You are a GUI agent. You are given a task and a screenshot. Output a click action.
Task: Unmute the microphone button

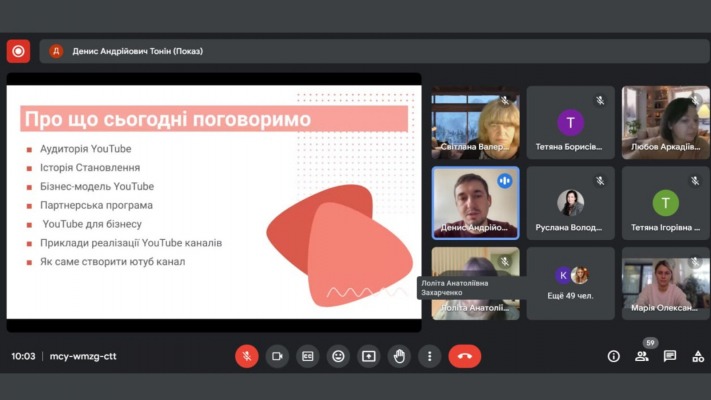click(x=247, y=356)
